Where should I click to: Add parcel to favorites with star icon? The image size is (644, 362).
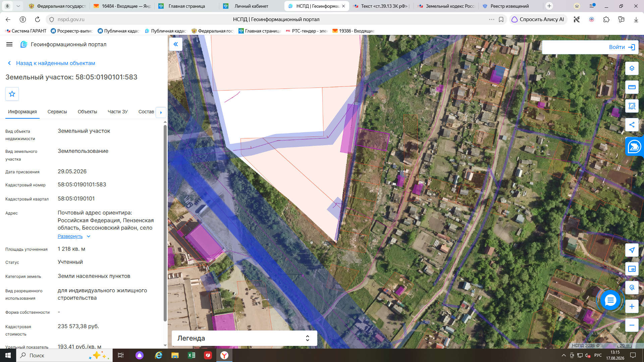point(12,94)
